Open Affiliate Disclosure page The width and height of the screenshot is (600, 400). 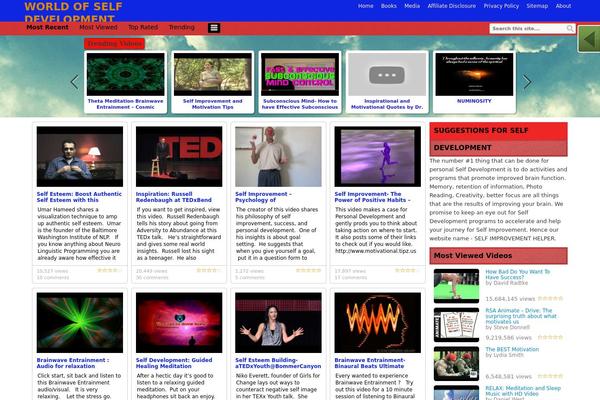pos(452,6)
